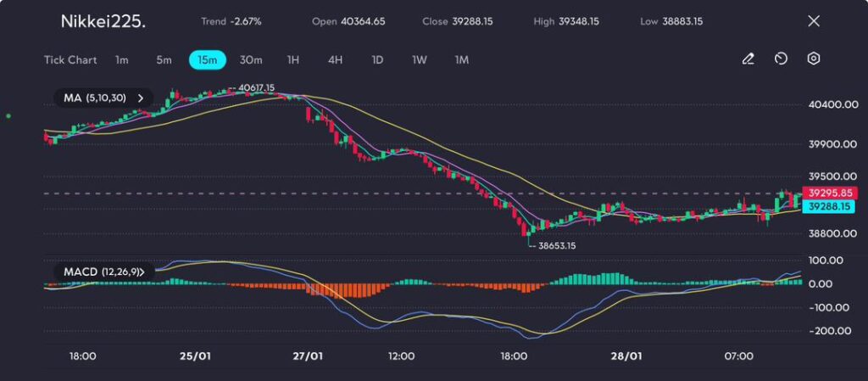Screen dimensions: 868x381
Task: Click the 27/01 date label
Action: (307, 356)
